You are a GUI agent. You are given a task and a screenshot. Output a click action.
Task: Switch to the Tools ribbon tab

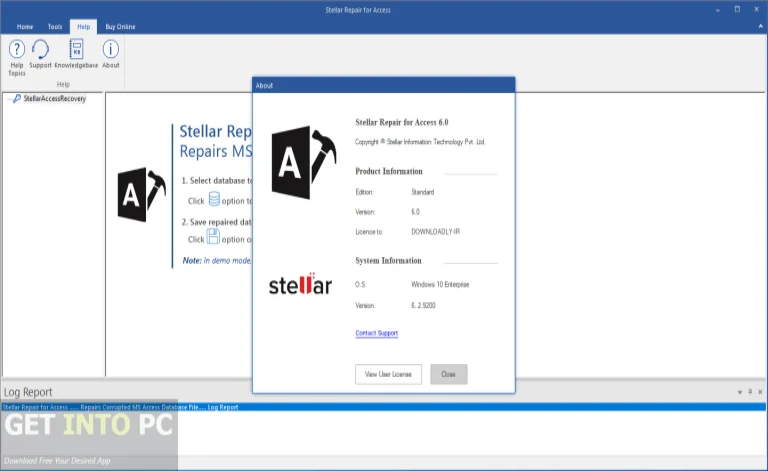point(55,27)
